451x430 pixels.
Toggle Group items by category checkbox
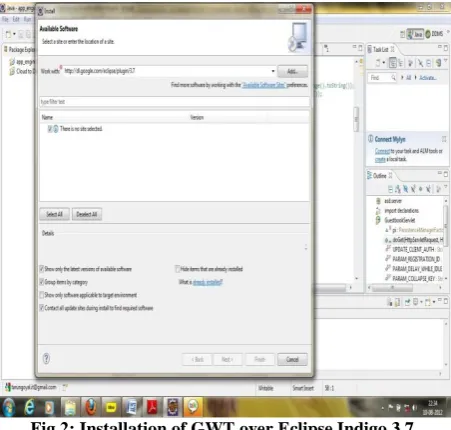tap(42, 282)
